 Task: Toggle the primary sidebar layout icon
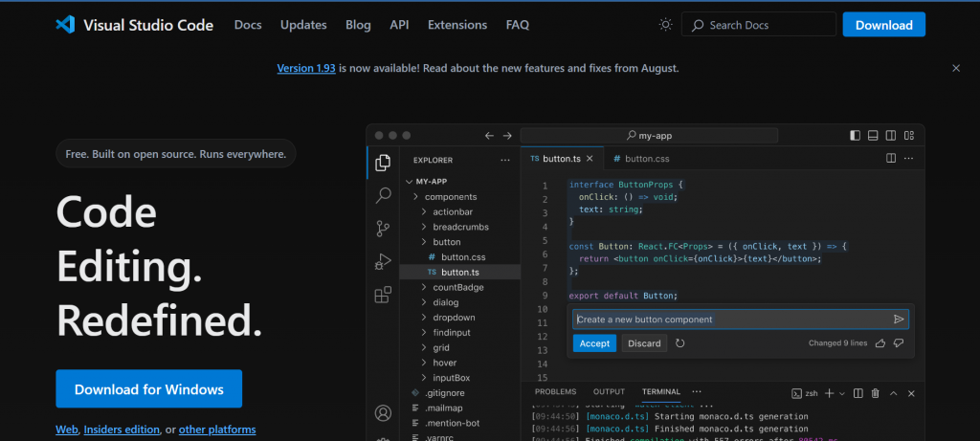pyautogui.click(x=855, y=136)
